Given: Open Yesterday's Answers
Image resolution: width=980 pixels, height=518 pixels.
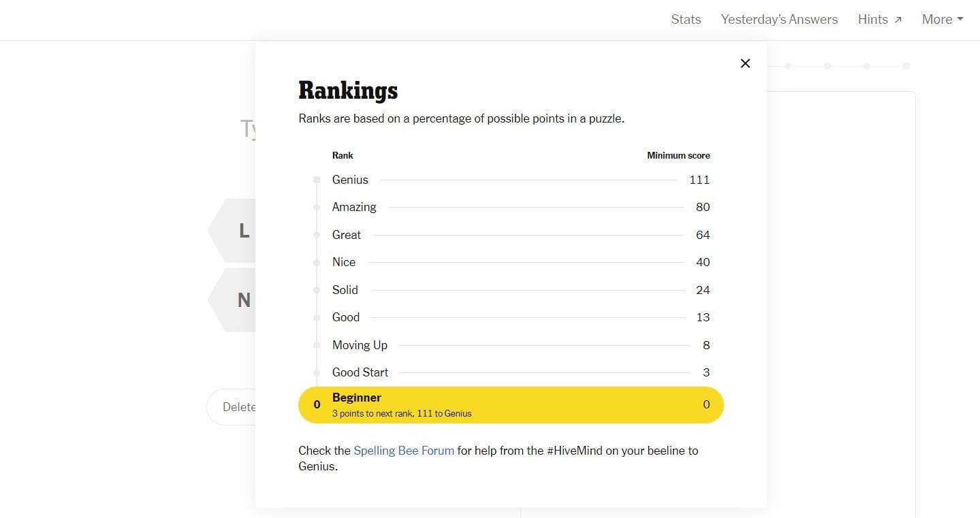Looking at the screenshot, I should click(x=778, y=19).
